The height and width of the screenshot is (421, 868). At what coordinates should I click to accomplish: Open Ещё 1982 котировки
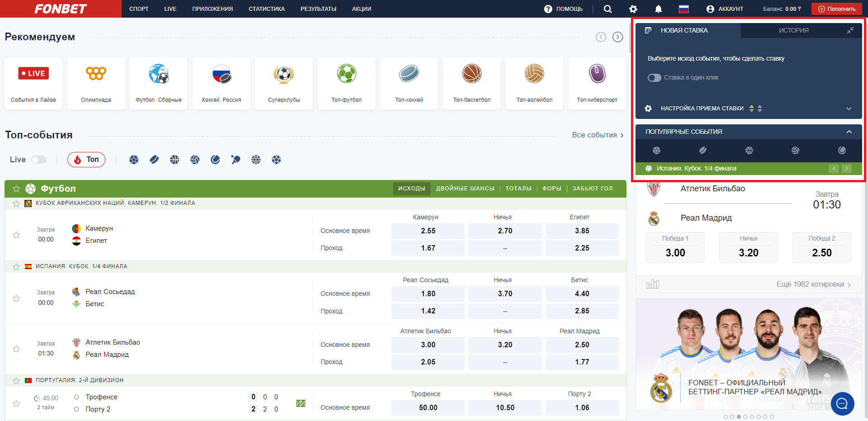[x=814, y=284]
